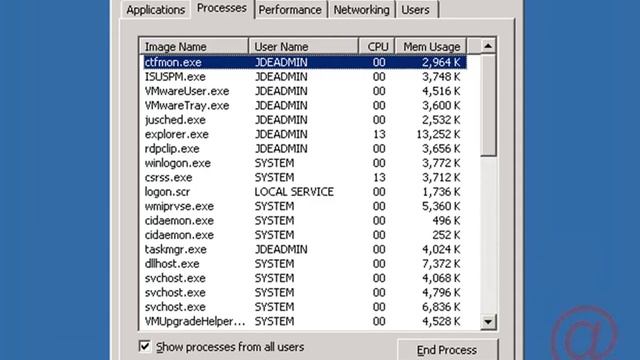Open the Performance tab
The width and height of the screenshot is (640, 360).
290,10
